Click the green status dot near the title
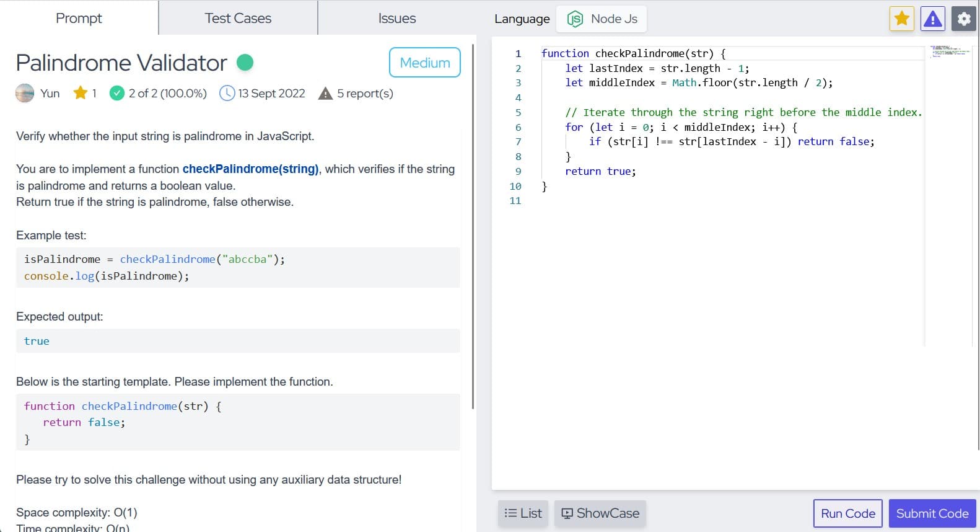Viewport: 980px width, 532px height. (x=245, y=63)
